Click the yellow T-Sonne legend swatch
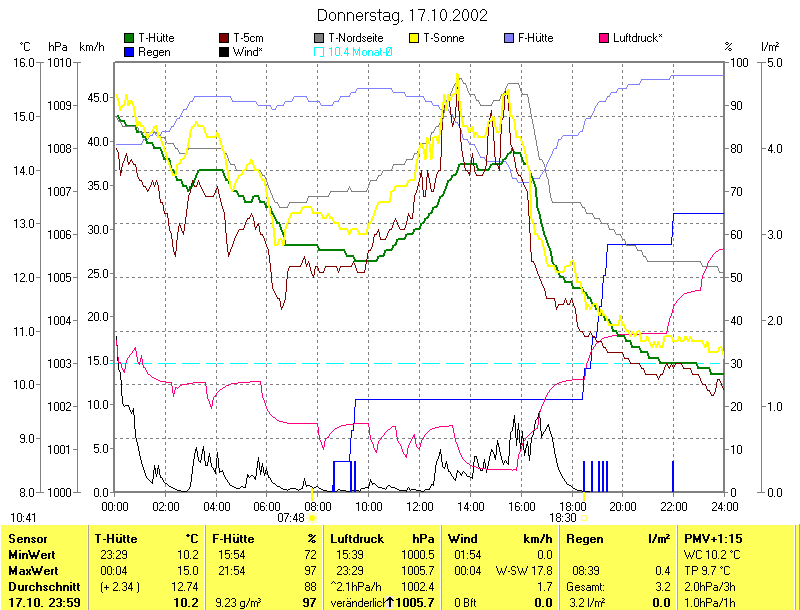800x610 pixels. click(414, 38)
